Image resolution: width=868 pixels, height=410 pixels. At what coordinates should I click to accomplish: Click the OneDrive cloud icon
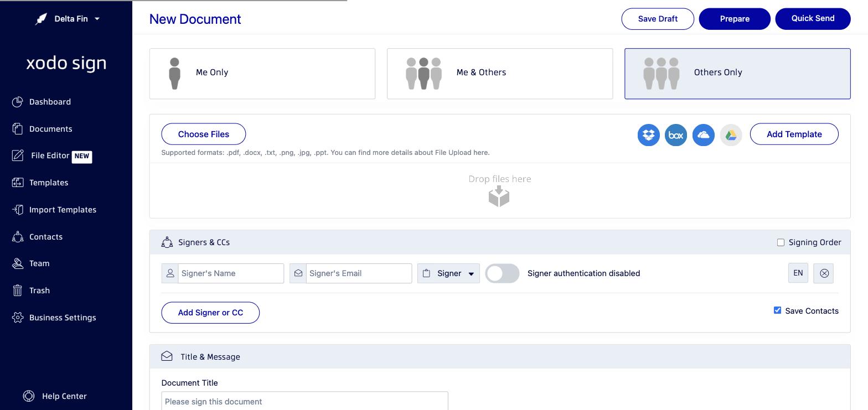pyautogui.click(x=704, y=135)
